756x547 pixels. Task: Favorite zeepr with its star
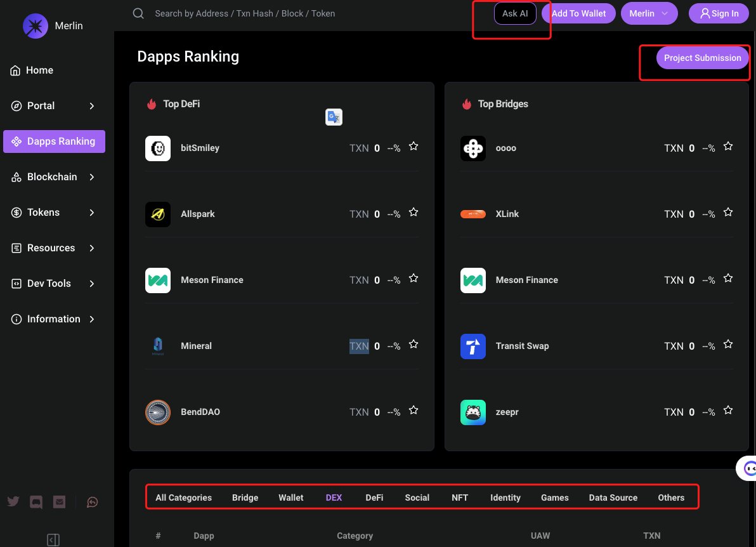728,411
